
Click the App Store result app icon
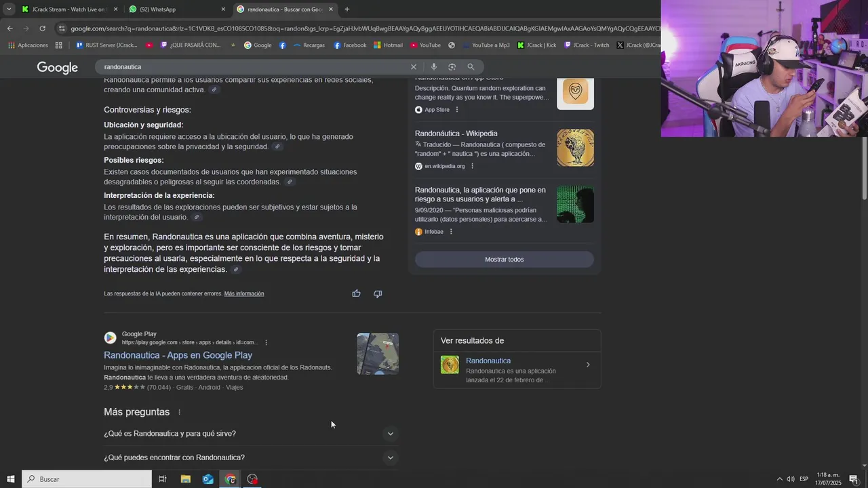[x=575, y=93]
